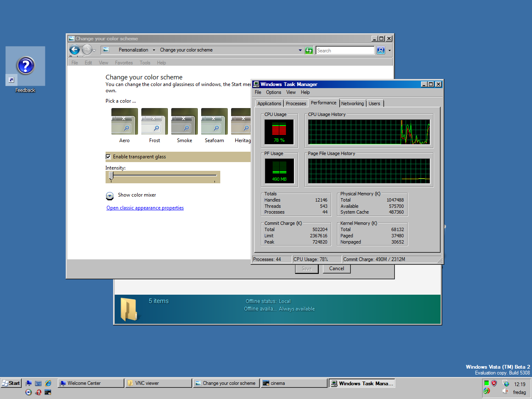
Task: Unmute using the muted speaker tray icon
Action: point(505,391)
